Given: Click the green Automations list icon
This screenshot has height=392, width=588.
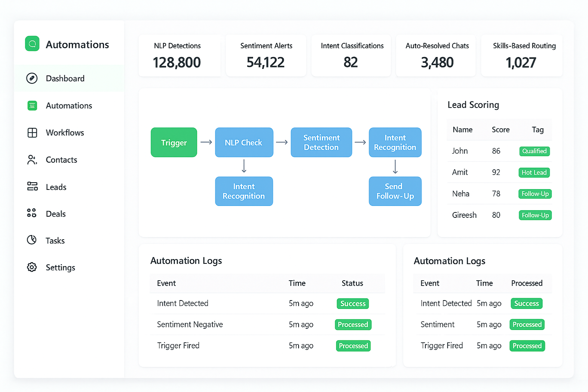Looking at the screenshot, I should point(32,105).
